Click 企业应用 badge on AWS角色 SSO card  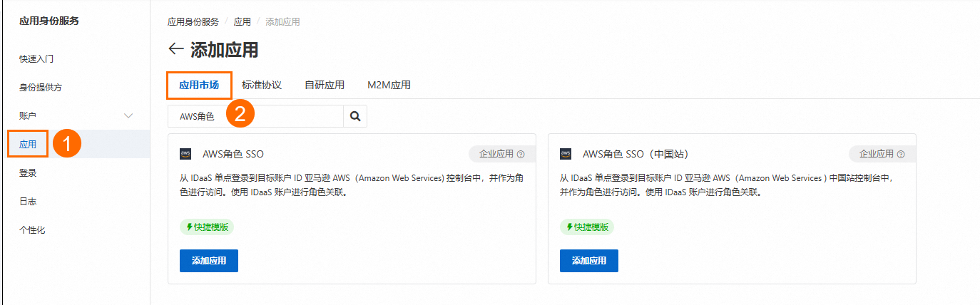pyautogui.click(x=502, y=154)
